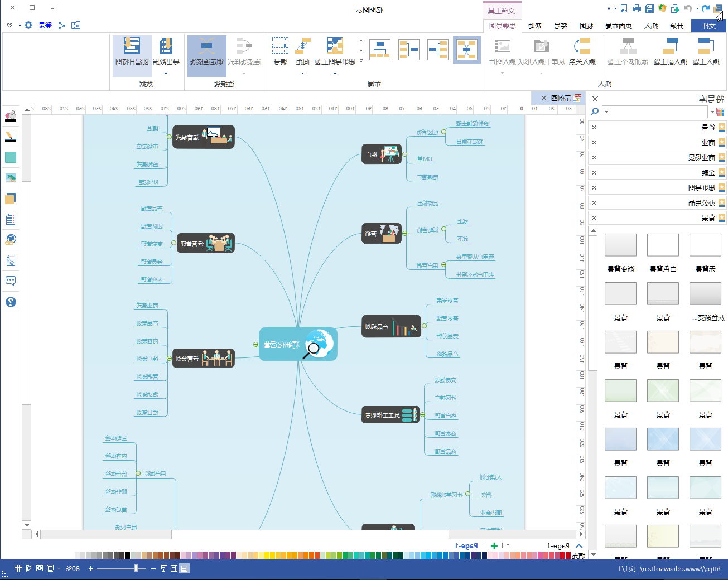Expand the 间距 (Spacing) dropdown arrow

302,73
